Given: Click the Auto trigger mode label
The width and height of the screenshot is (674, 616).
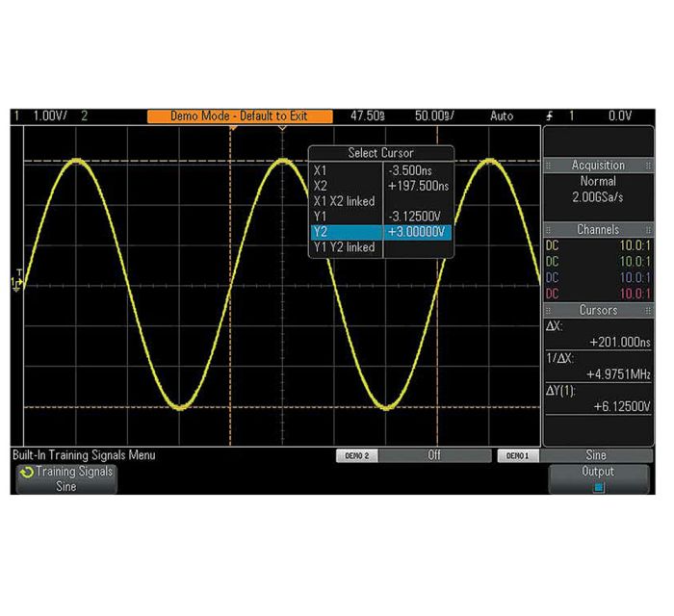Looking at the screenshot, I should pyautogui.click(x=502, y=116).
